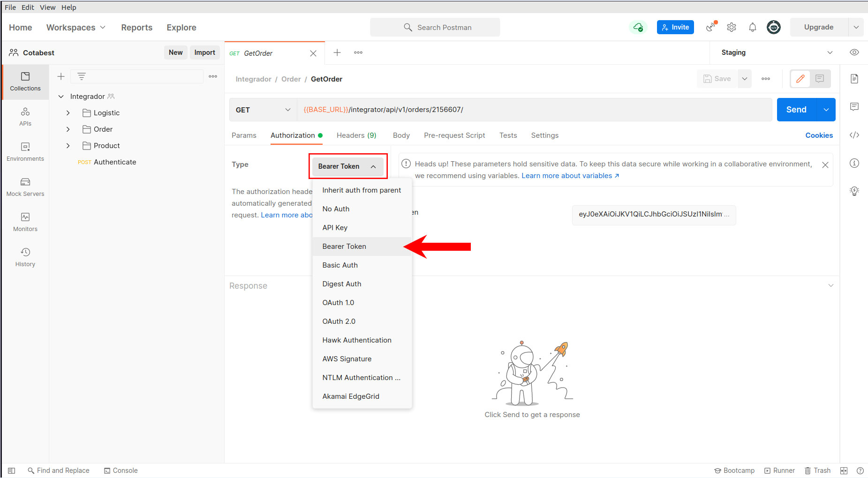Open tab options ellipsis beside new tab
Screen dimensions: 868x478
(x=358, y=52)
